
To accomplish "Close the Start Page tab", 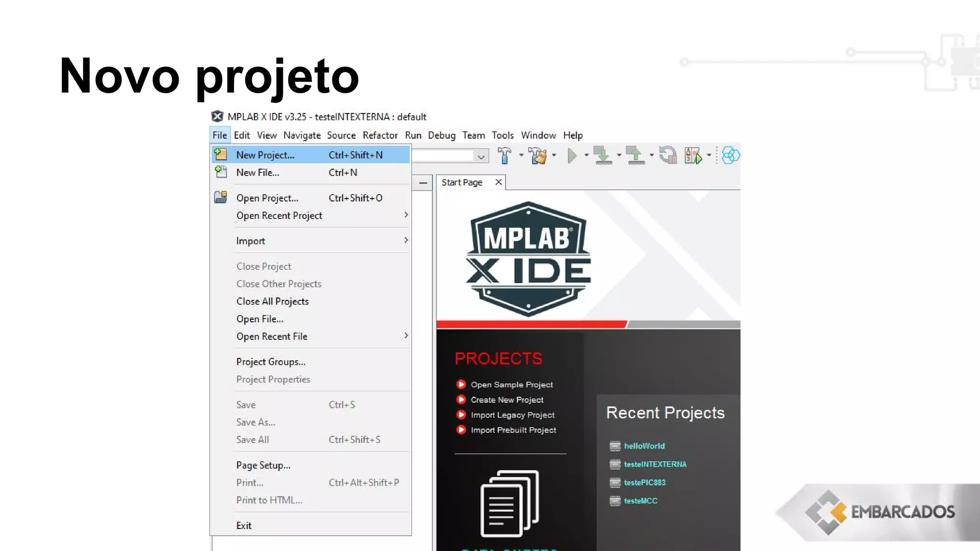I will click(x=498, y=182).
